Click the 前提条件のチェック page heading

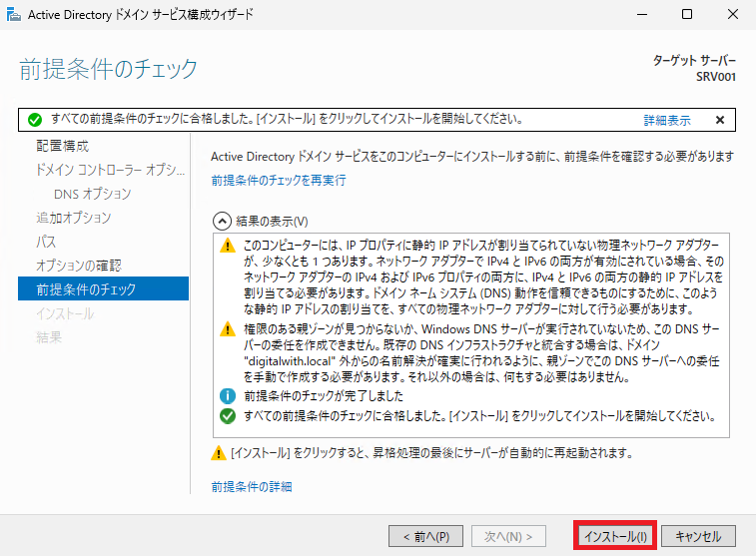109,69
